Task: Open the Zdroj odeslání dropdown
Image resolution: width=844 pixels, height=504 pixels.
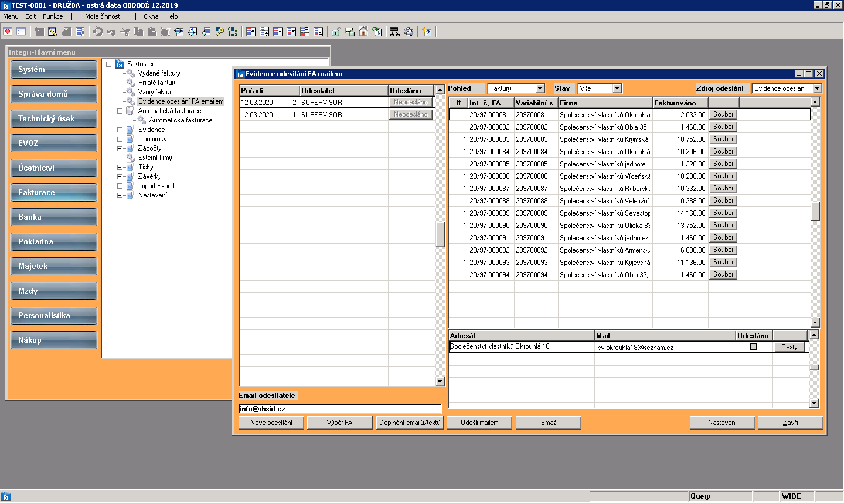Action: 818,88
